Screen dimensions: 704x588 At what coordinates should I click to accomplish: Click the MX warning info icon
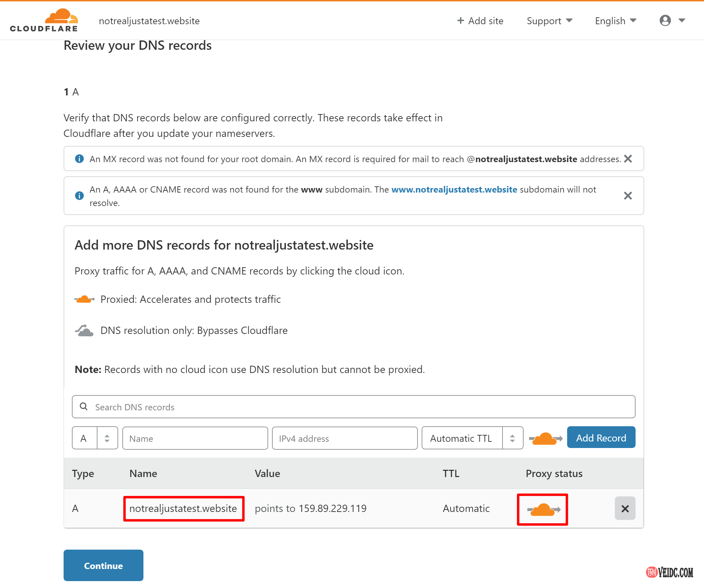click(x=79, y=159)
